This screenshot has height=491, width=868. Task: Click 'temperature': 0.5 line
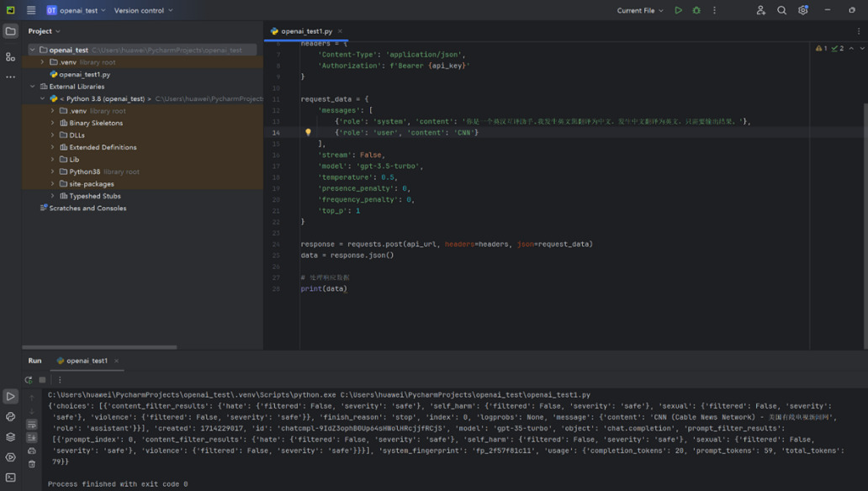[357, 177]
